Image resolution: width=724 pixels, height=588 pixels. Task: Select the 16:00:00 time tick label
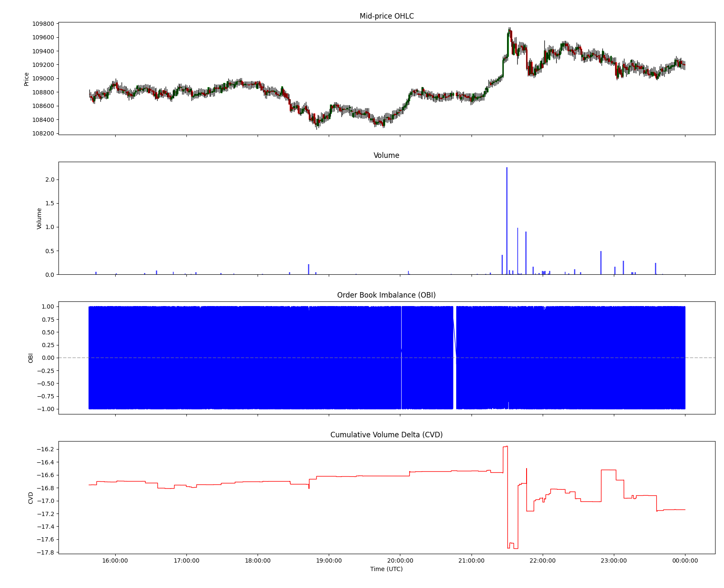tap(115, 560)
